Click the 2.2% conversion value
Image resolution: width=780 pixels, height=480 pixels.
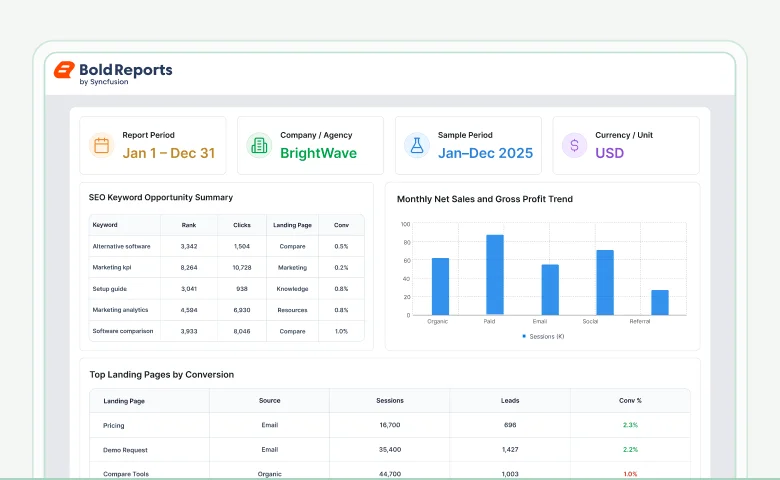[x=630, y=450]
